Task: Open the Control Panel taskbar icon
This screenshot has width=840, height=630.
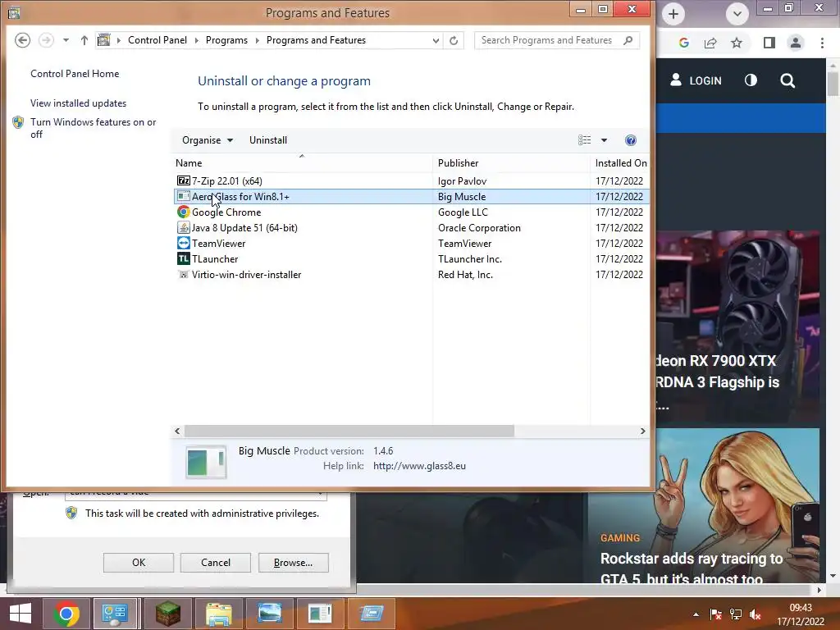Action: 114,614
